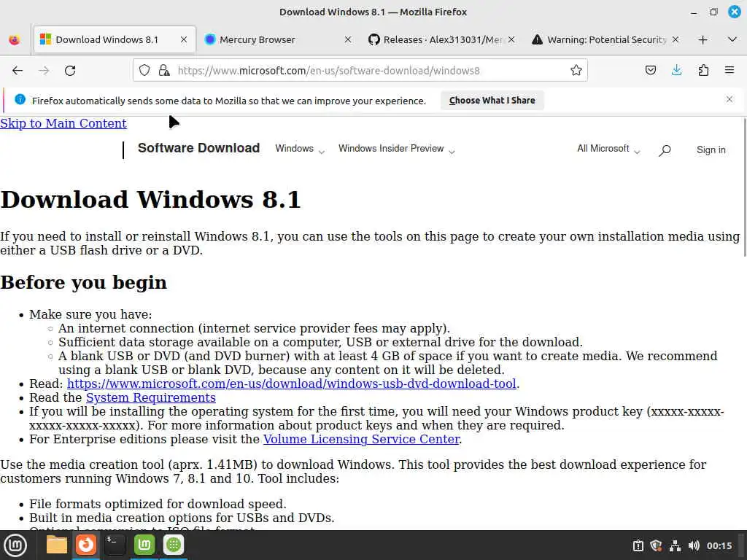
Task: Open a new tab with plus
Action: (x=703, y=40)
